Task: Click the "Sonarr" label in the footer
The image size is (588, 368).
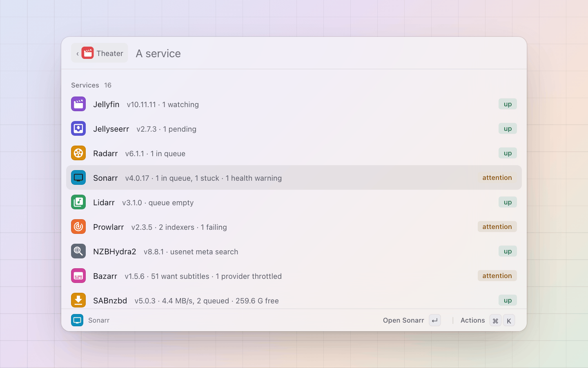Action: coord(99,321)
